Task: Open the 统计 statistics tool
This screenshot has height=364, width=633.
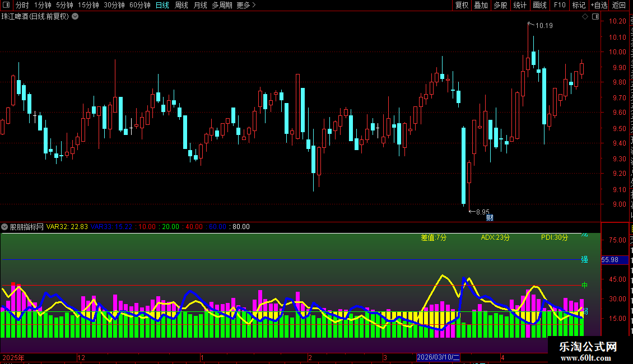Action: 519,5
